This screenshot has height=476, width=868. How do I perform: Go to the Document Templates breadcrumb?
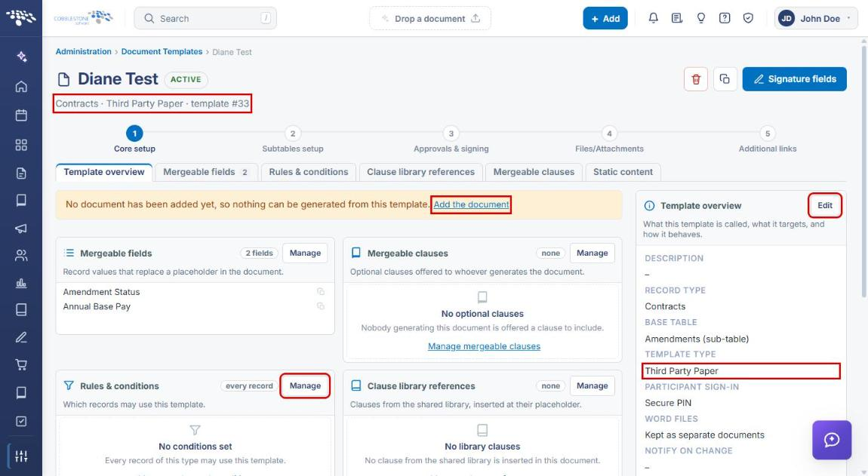[x=162, y=51]
